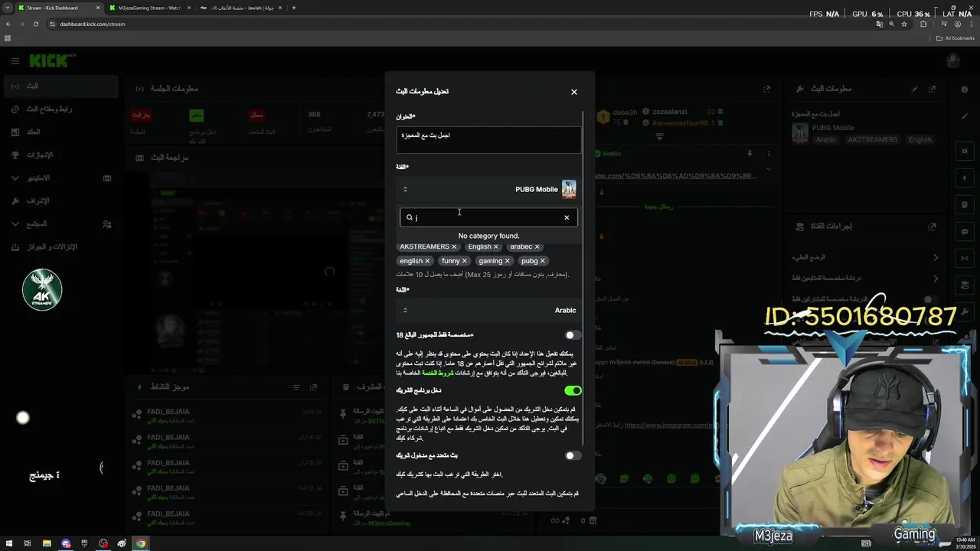The width and height of the screenshot is (980, 551).
Task: Click the Arabic tag in stream info panel
Action: click(x=826, y=140)
